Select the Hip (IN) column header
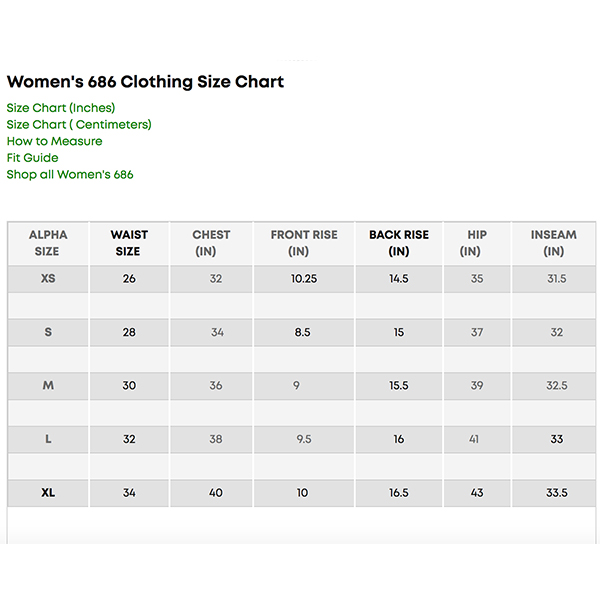The width and height of the screenshot is (600, 600). pos(477,243)
